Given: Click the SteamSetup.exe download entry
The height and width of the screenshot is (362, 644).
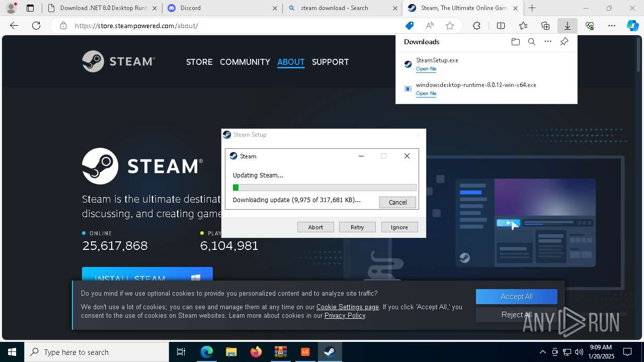Looking at the screenshot, I should 487,64.
